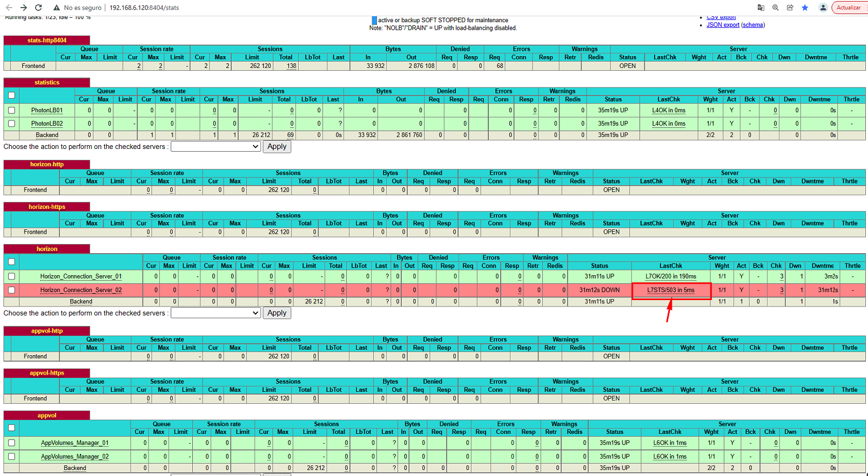Open the 'No es seguro' security warning icon
Screen dimensions: 868x476
click(56, 8)
